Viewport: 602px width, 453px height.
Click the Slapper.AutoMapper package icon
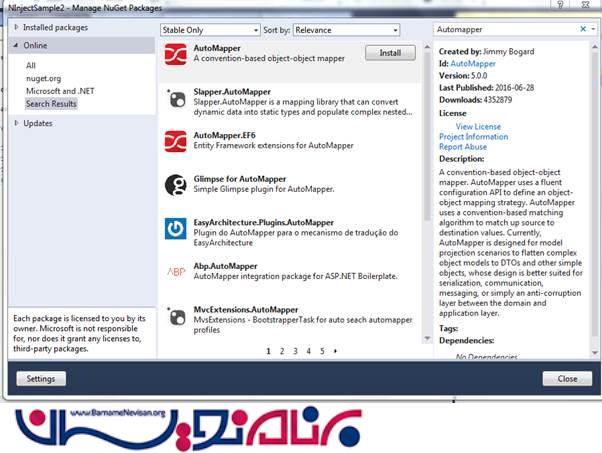click(176, 99)
